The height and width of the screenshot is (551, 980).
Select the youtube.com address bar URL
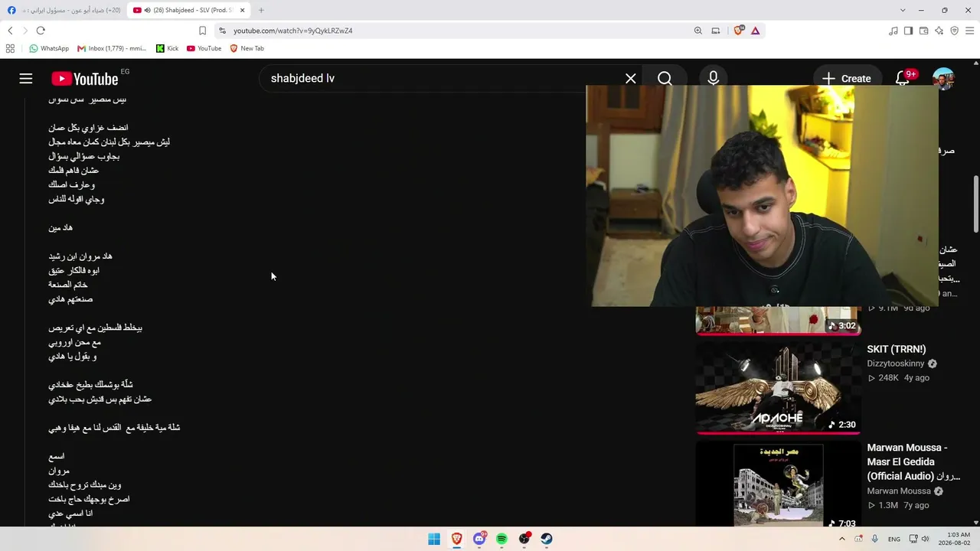coord(293,31)
